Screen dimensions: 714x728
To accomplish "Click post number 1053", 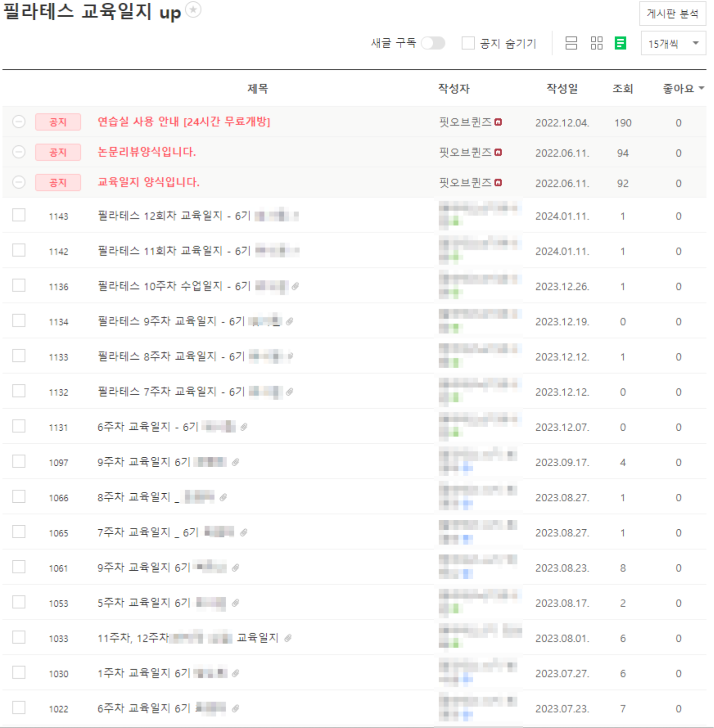I will (58, 603).
